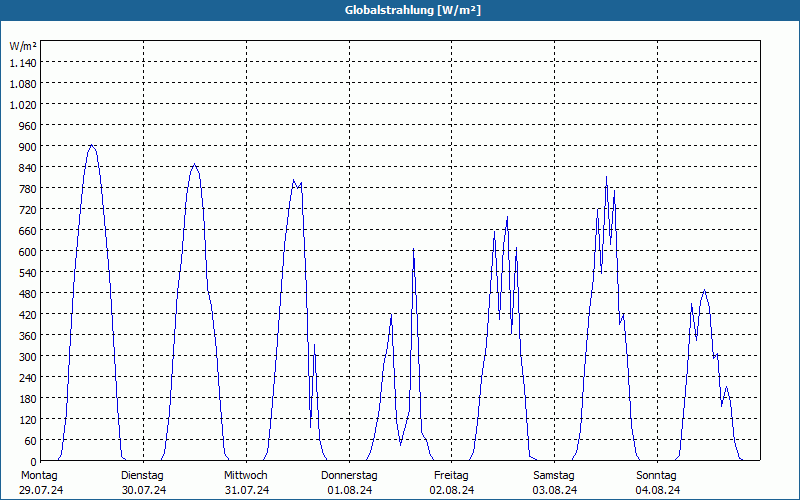Image resolution: width=800 pixels, height=500 pixels.
Task: Click the 600 y-axis label
Action: point(28,252)
